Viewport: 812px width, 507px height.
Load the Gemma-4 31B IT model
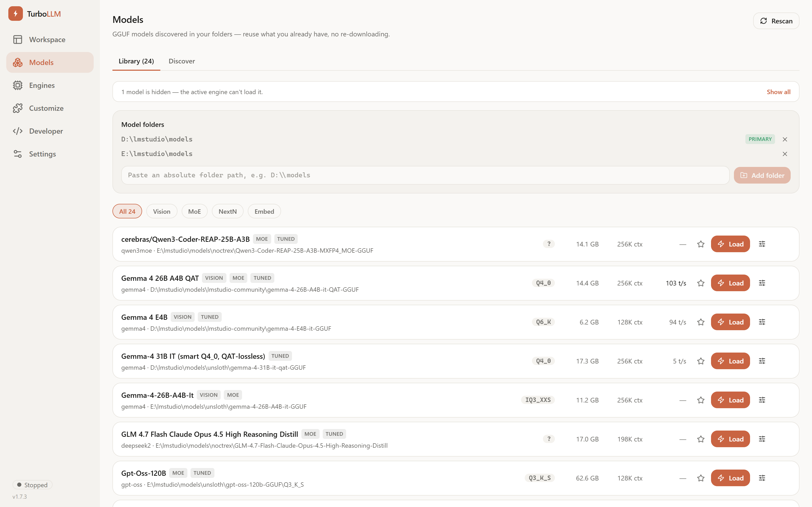[730, 361]
